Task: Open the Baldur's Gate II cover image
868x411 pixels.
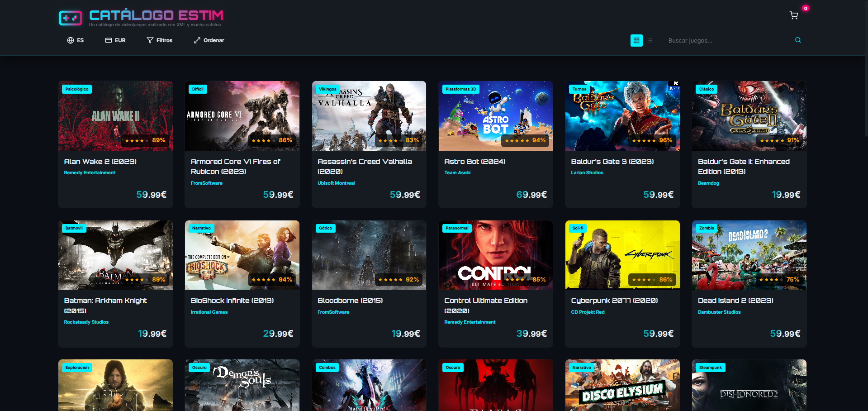Action: click(749, 116)
